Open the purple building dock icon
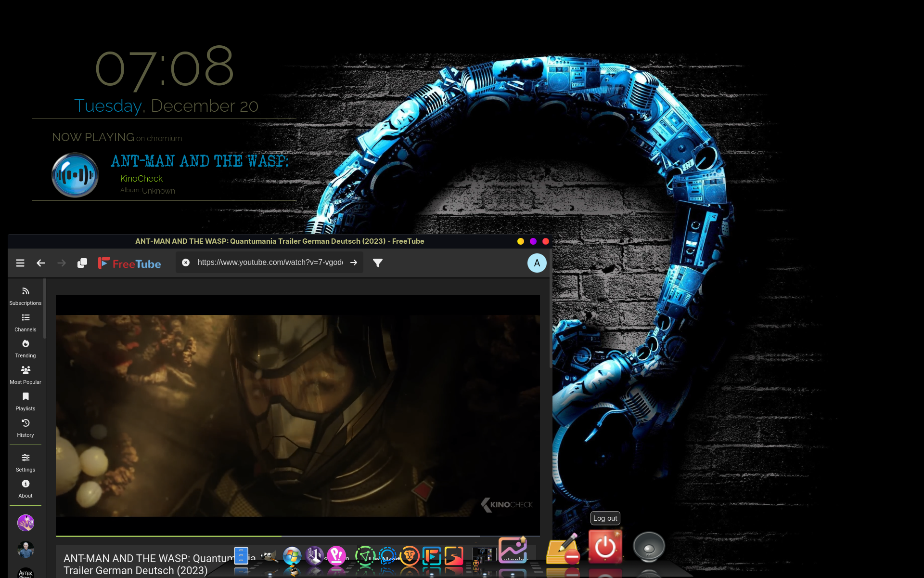This screenshot has height=578, width=924. [x=315, y=556]
